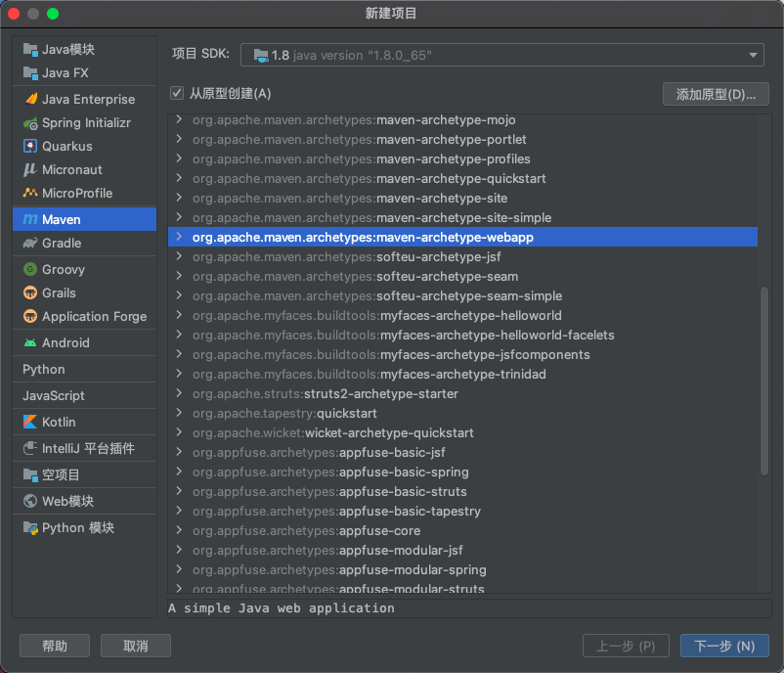Viewport: 784px width, 673px height.
Task: Open the 项目 SDK dropdown arrow
Action: (x=753, y=55)
